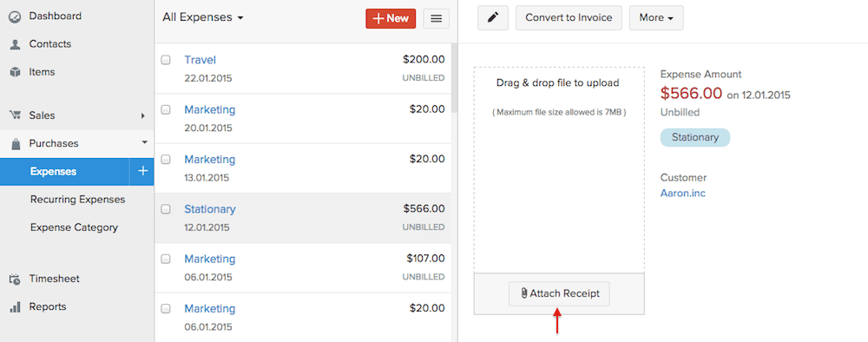Click the Attach Receipt button
This screenshot has height=342, width=868.
(x=559, y=294)
